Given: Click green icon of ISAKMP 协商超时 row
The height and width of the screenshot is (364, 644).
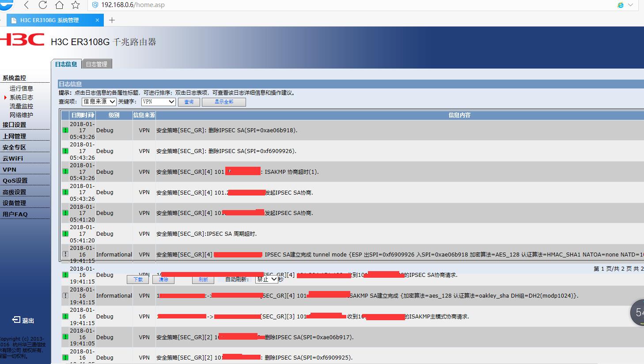Looking at the screenshot, I should click(65, 172).
